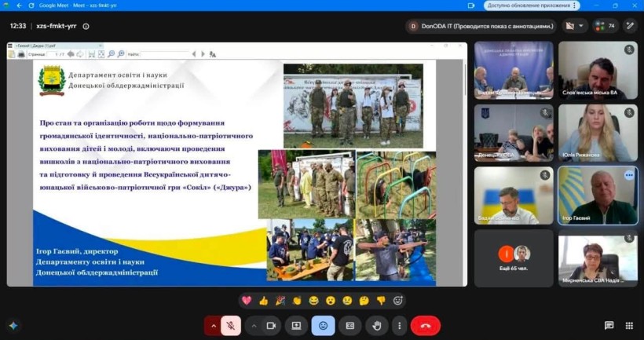Go back with the browser arrow
The image size is (644, 340).
(19, 5)
